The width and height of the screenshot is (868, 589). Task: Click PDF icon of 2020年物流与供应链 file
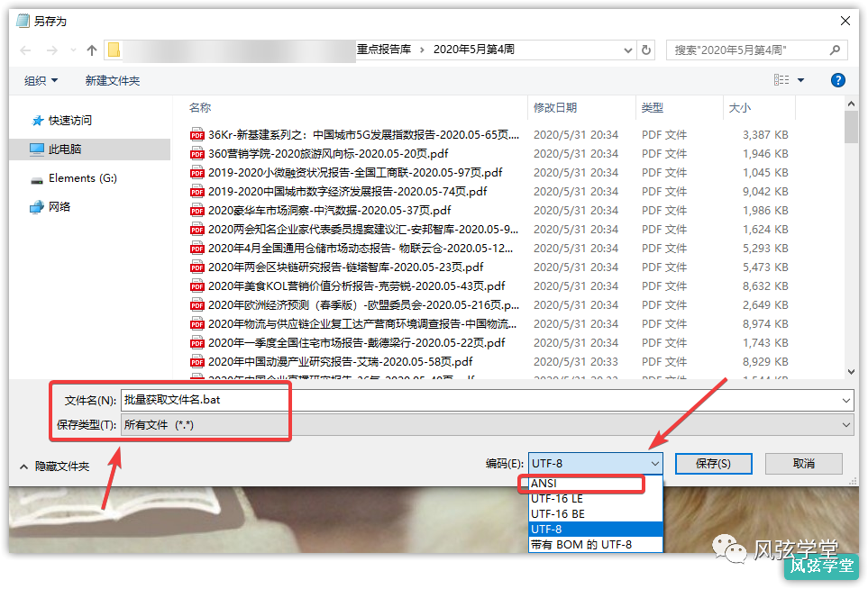coord(197,323)
